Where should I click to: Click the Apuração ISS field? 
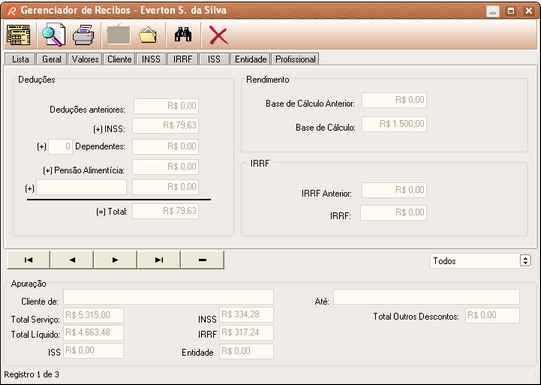[x=93, y=351]
